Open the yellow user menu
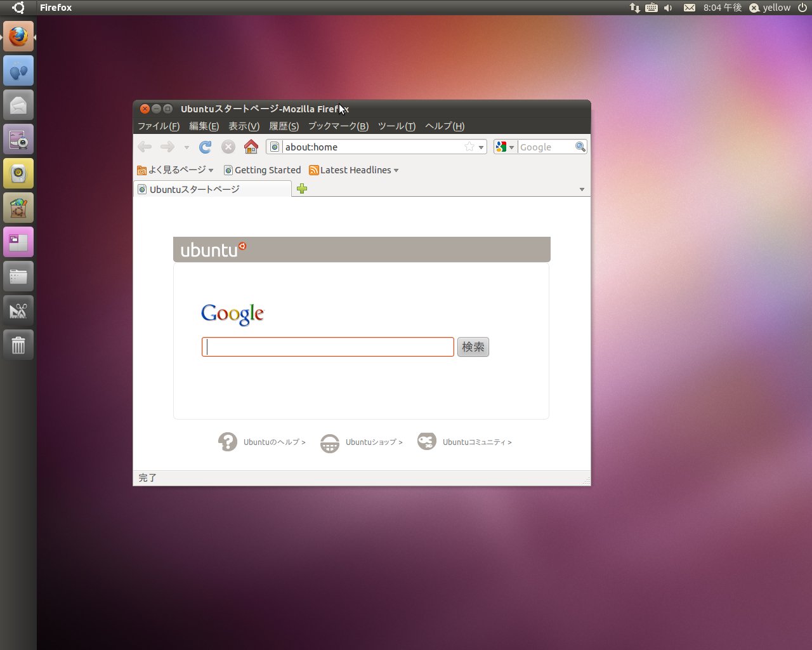This screenshot has height=650, width=812. 769,8
